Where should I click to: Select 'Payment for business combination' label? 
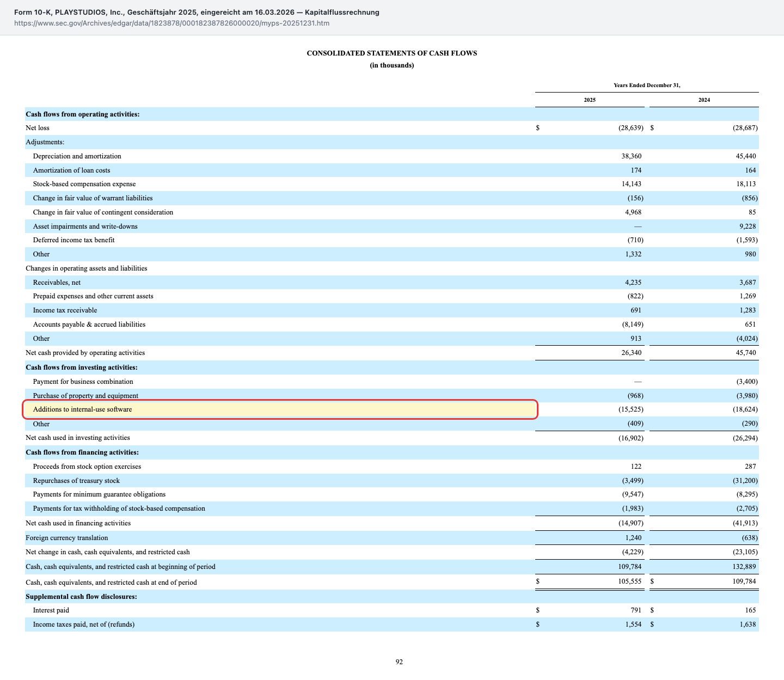point(83,382)
